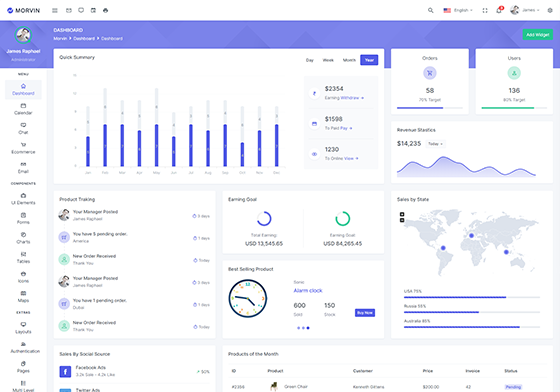560x392 pixels.
Task: Click the Morvin breadcrumb link
Action: (x=60, y=39)
